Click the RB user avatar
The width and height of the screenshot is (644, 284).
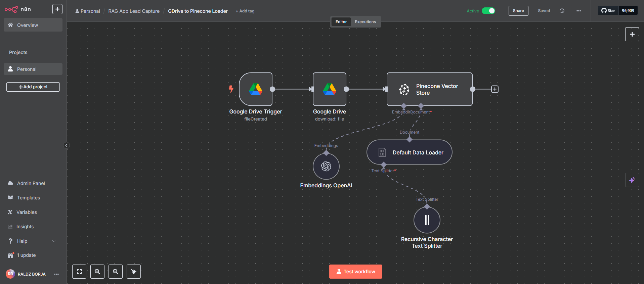click(10, 274)
